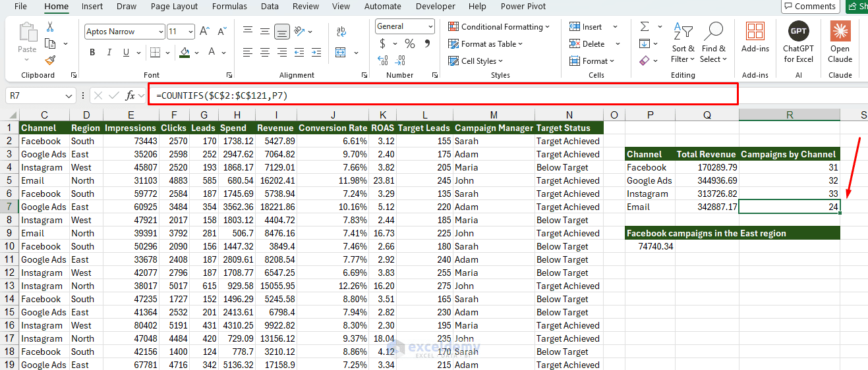Viewport: 868px width, 370px height.
Task: Align cell text to the left
Action: coord(248,52)
